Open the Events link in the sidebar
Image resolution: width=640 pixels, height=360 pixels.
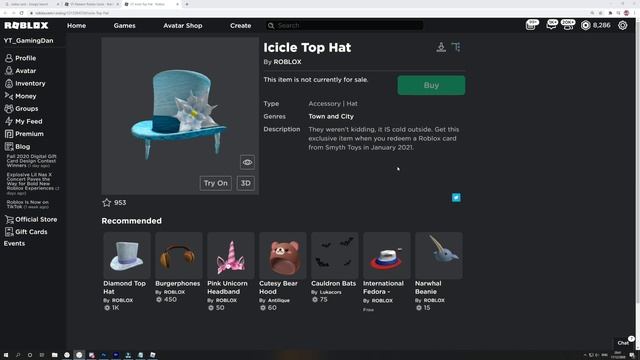14,243
